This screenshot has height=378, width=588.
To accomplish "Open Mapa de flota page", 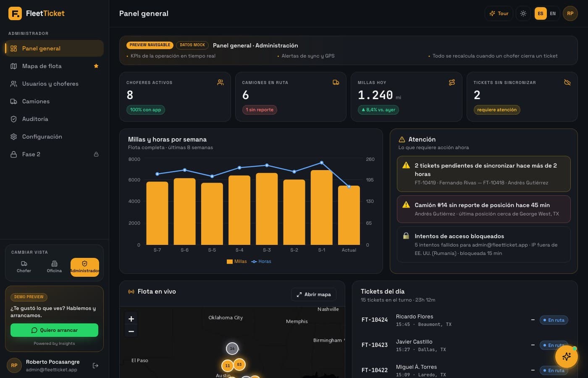I will (54, 66).
